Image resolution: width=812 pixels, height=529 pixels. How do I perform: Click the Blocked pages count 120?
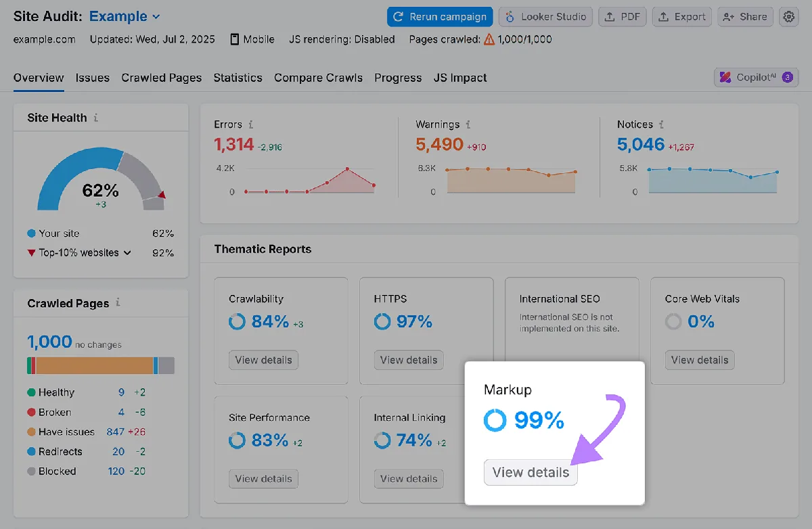pos(116,471)
